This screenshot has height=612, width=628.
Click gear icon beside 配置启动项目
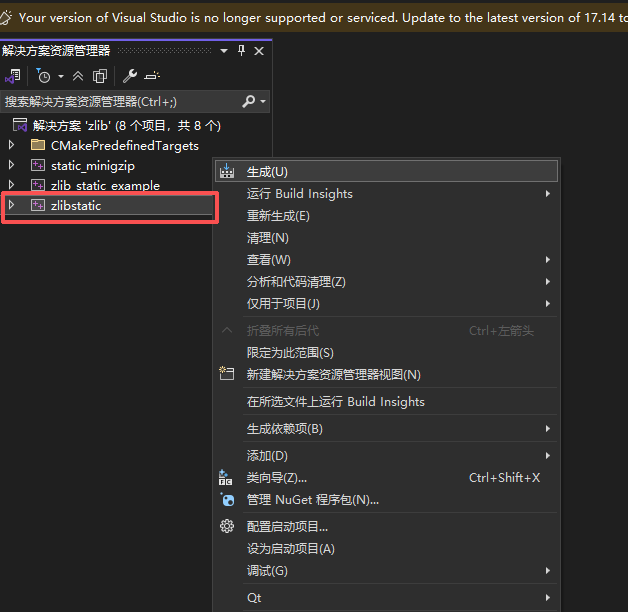[x=227, y=526]
